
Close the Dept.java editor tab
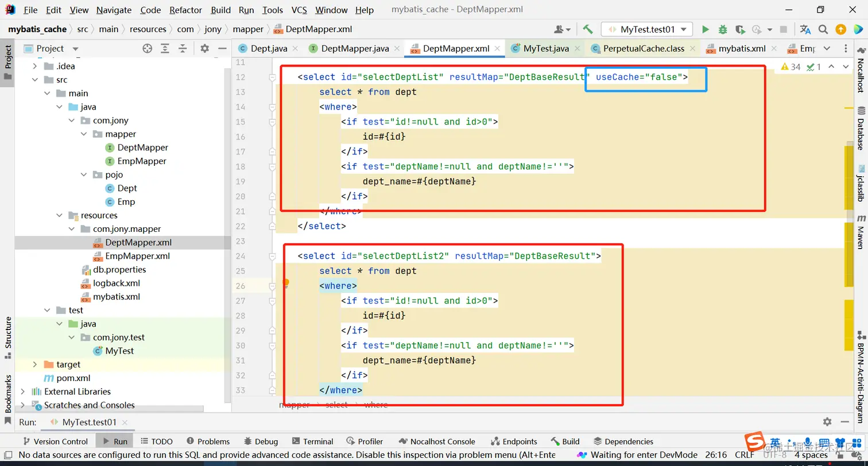295,49
